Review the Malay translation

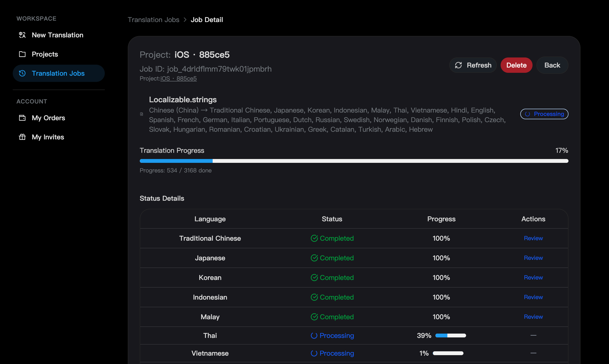533,317
